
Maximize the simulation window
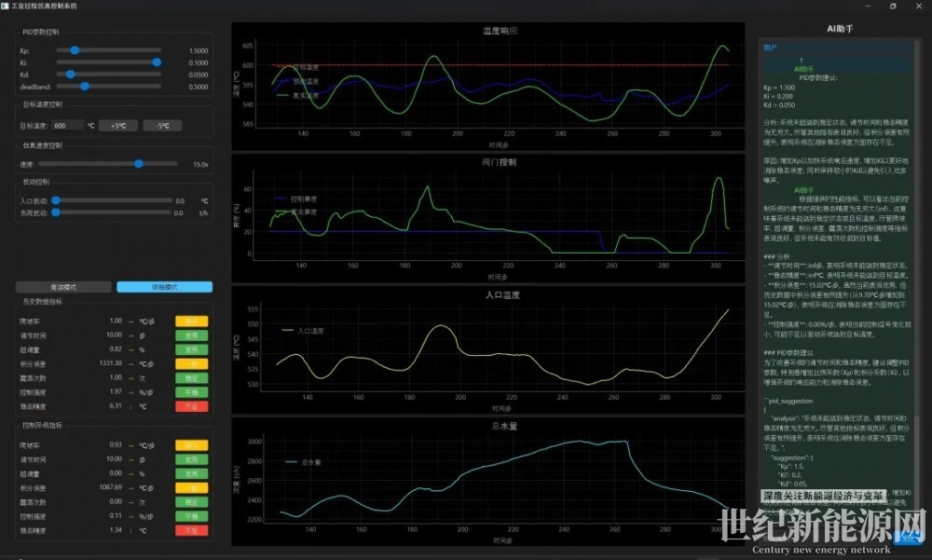pos(893,6)
